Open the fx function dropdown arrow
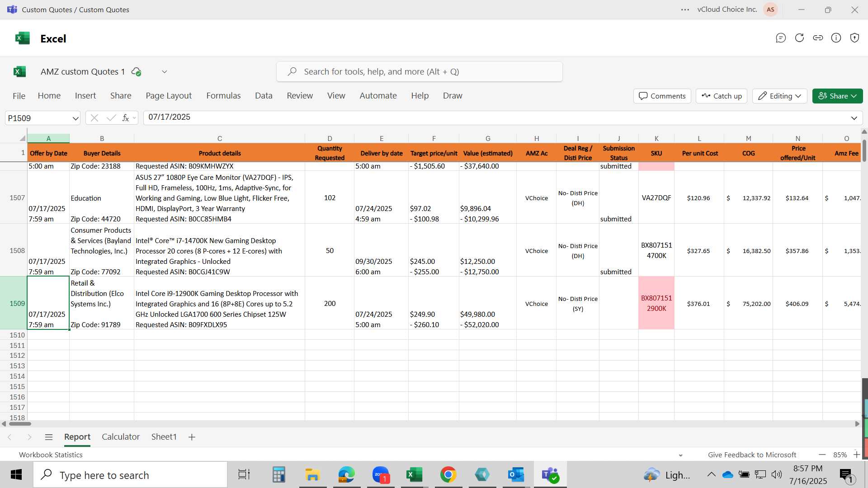The width and height of the screenshot is (868, 488). [134, 118]
